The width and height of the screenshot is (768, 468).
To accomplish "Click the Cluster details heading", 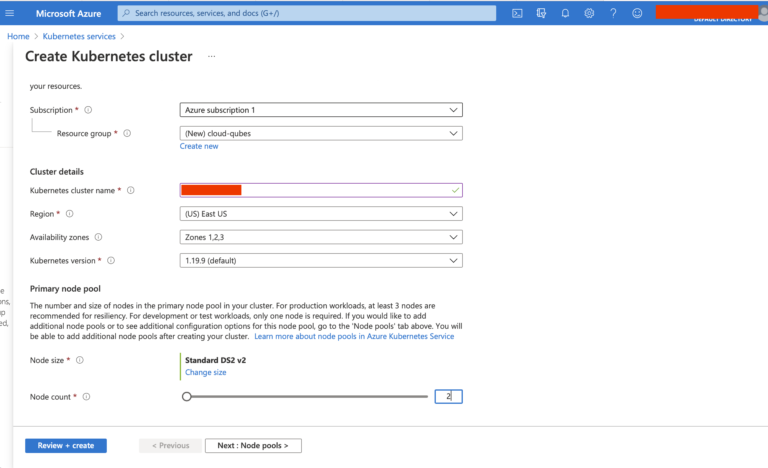I will pyautogui.click(x=57, y=172).
